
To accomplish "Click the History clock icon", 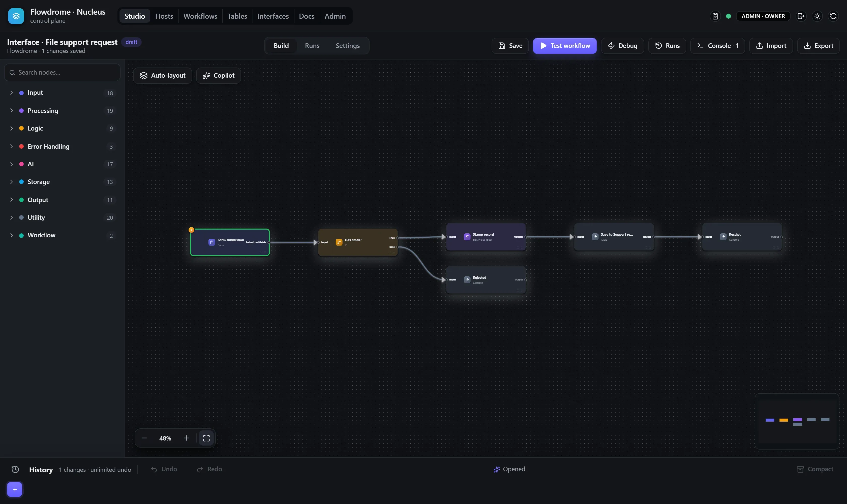I will click(15, 469).
